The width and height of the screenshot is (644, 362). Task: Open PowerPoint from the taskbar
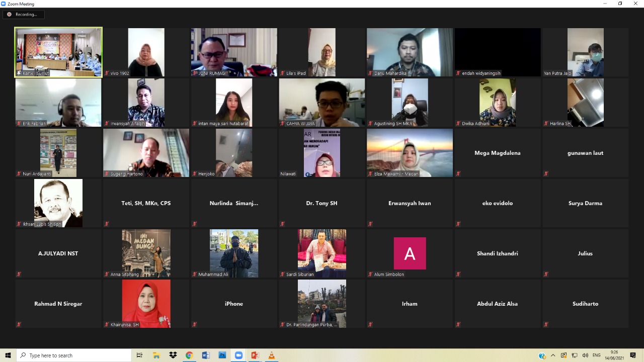click(255, 355)
